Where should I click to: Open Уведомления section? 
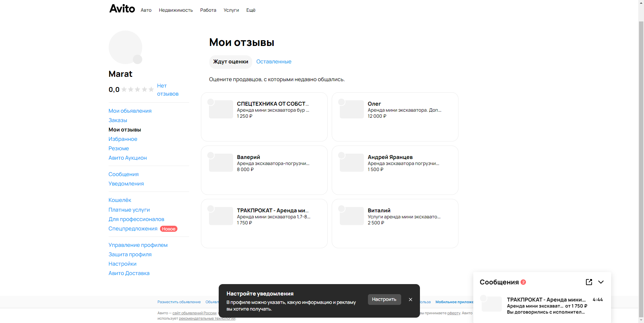[x=126, y=183]
